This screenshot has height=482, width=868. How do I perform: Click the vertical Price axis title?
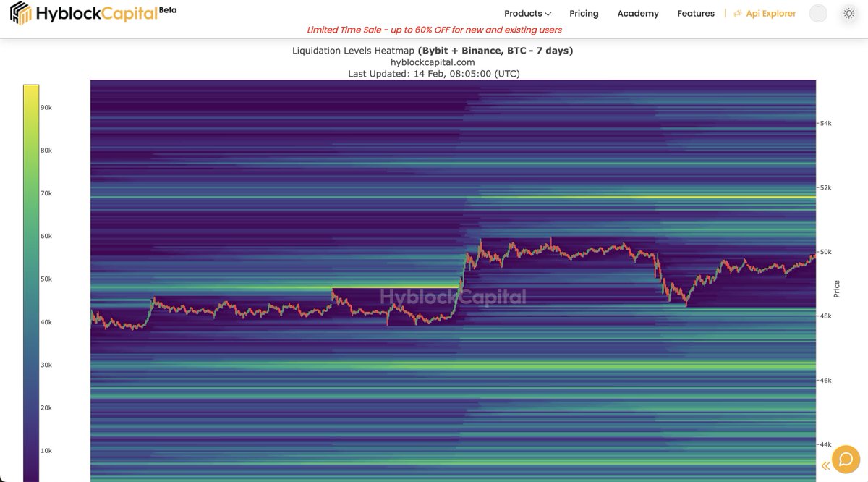coord(837,289)
